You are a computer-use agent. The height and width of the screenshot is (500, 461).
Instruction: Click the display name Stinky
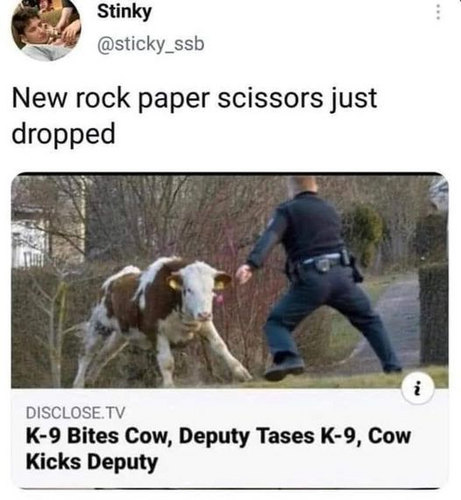coord(124,12)
